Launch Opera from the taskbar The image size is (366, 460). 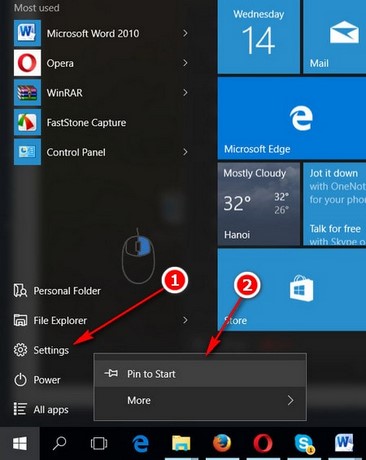point(263,443)
